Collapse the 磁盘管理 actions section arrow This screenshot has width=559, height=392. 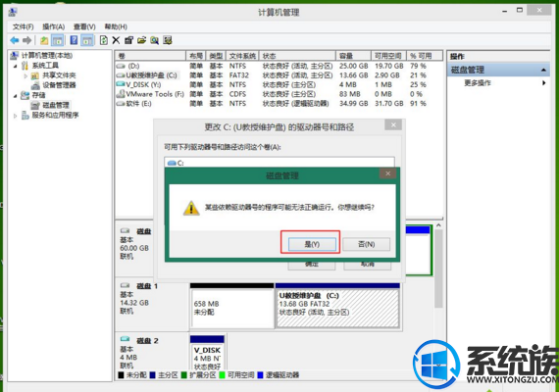[x=543, y=70]
